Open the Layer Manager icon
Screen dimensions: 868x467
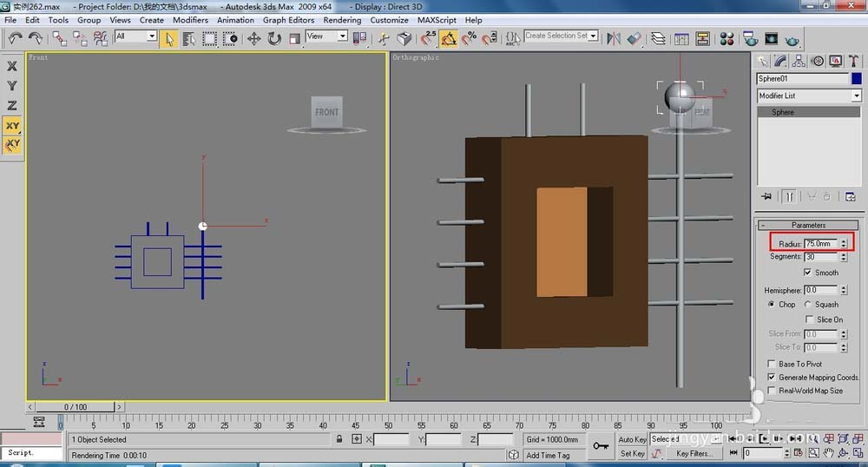pyautogui.click(x=659, y=38)
